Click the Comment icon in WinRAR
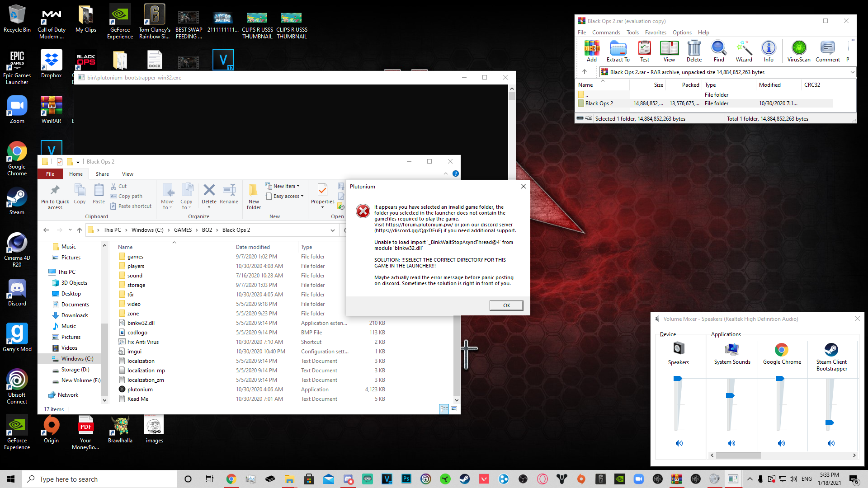 point(828,51)
